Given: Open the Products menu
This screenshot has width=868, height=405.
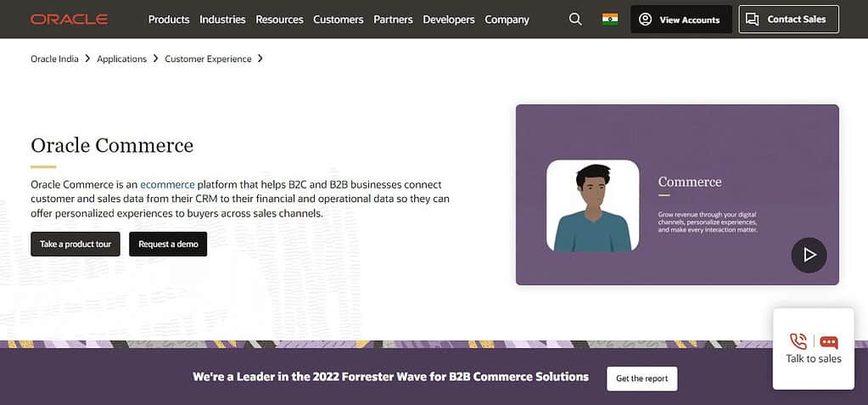Looking at the screenshot, I should 169,20.
